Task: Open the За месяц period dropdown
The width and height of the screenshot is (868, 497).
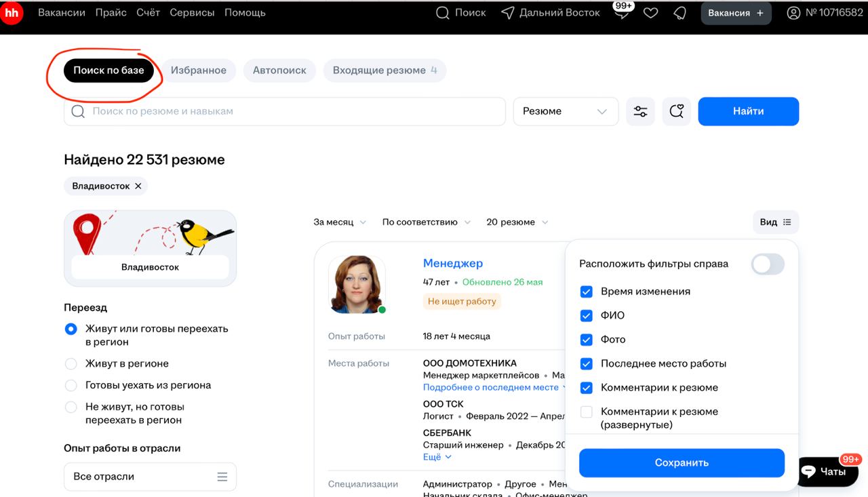Action: coord(340,222)
